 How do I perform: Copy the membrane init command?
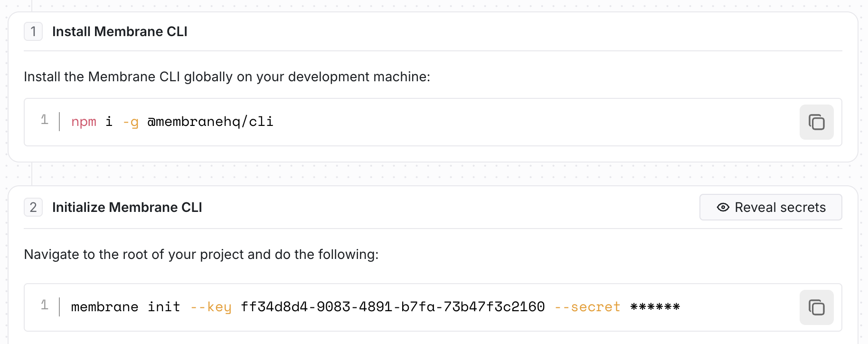pyautogui.click(x=816, y=307)
